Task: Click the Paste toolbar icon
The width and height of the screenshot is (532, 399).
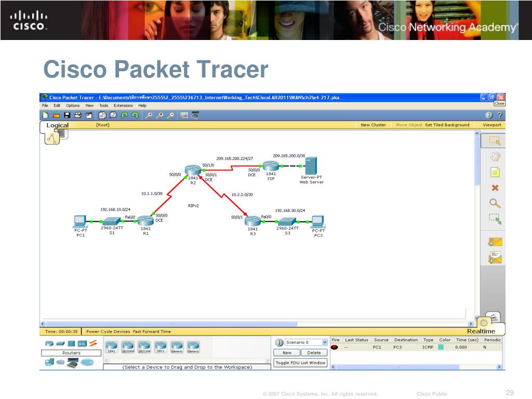Action: [113, 115]
